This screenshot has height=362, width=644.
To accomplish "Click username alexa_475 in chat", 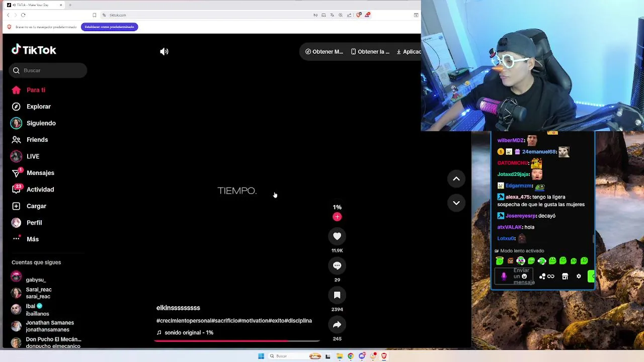I will pos(518,197).
